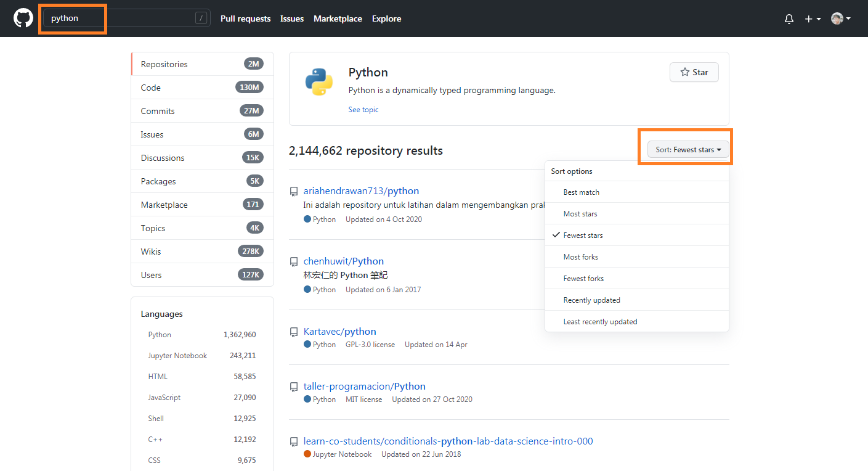Toggle the Sort: Fewest stars dropdown
The image size is (868, 471).
(688, 150)
